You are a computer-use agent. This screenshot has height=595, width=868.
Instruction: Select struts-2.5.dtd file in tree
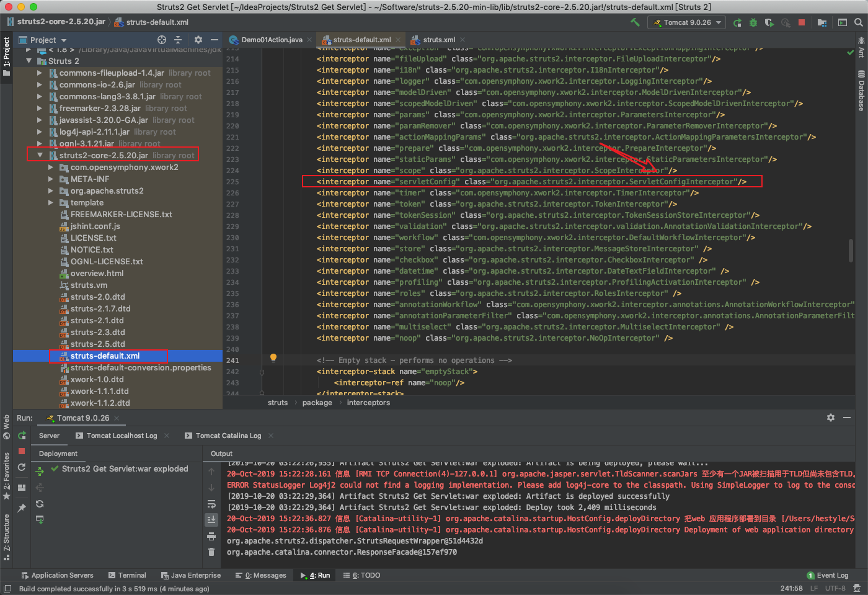[97, 344]
